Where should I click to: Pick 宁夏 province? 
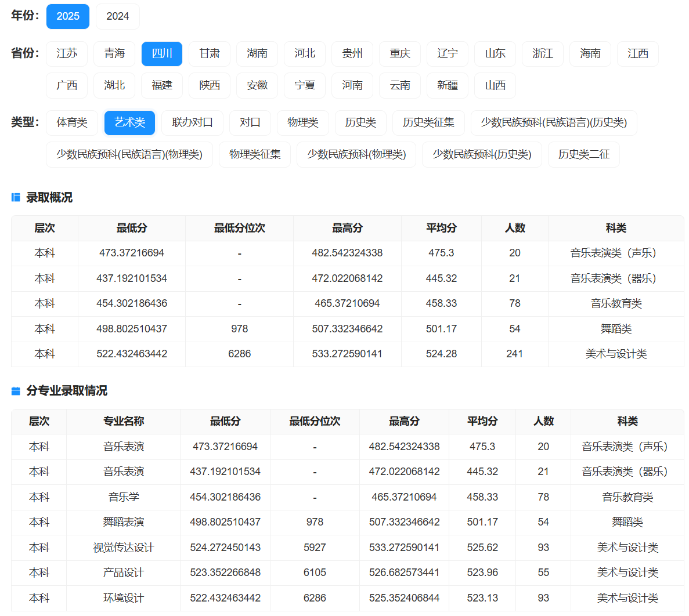coord(305,85)
